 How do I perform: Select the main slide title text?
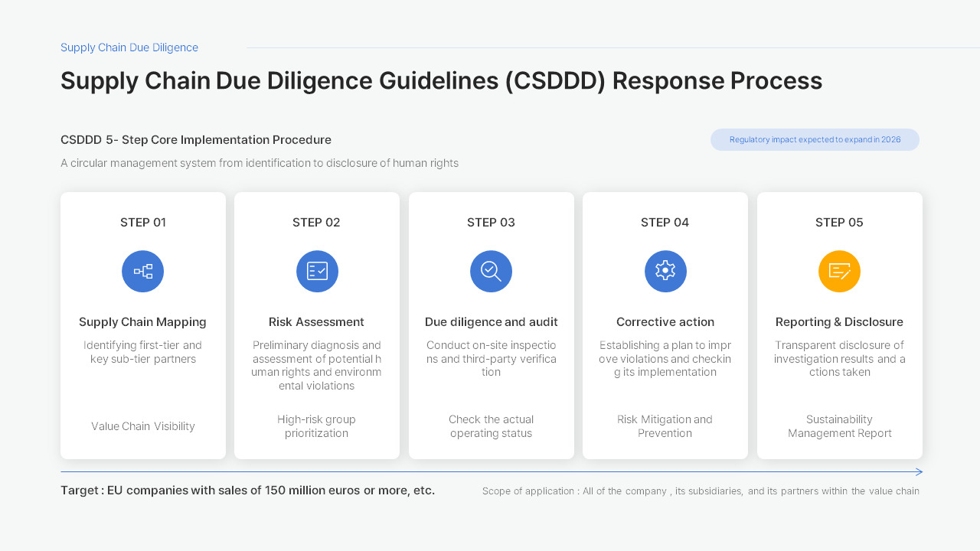(442, 81)
